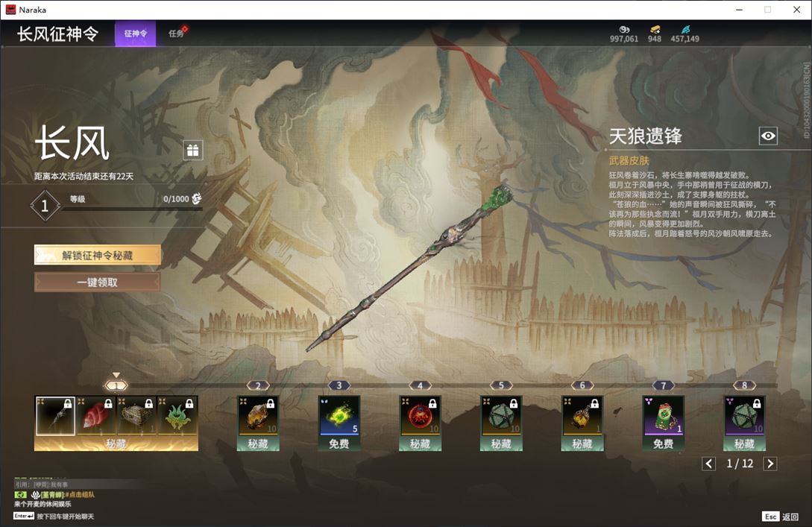The height and width of the screenshot is (527, 812).
Task: Click level marker 4 on the track
Action: pos(420,385)
